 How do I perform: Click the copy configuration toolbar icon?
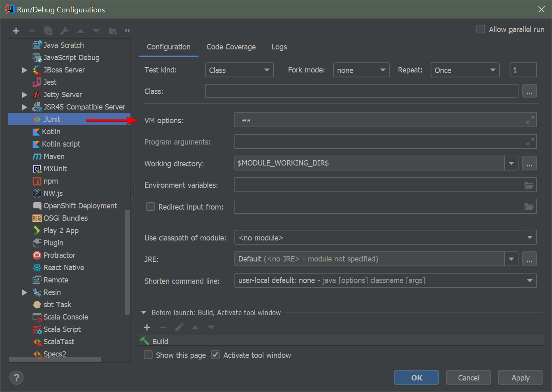pyautogui.click(x=48, y=31)
